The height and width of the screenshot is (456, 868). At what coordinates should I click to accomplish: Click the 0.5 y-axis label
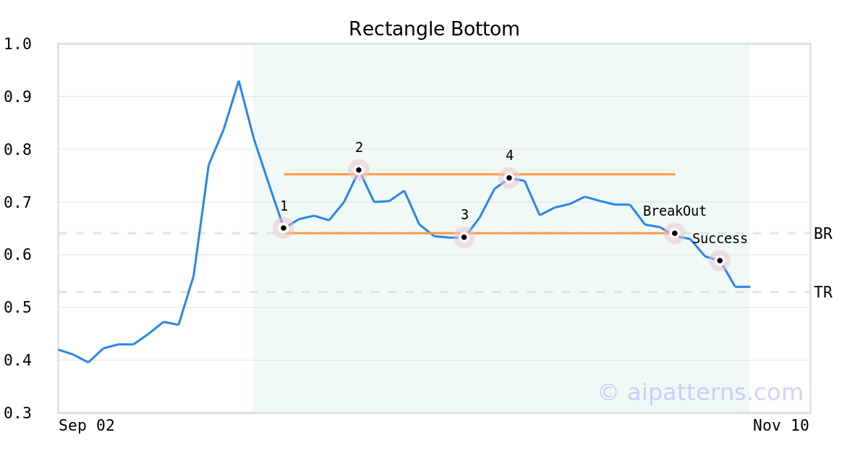click(17, 308)
